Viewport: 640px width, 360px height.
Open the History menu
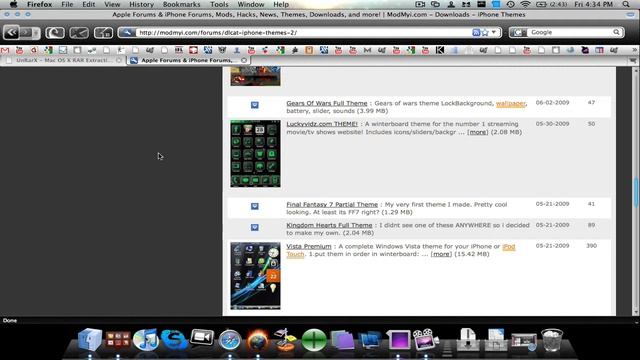click(x=141, y=4)
